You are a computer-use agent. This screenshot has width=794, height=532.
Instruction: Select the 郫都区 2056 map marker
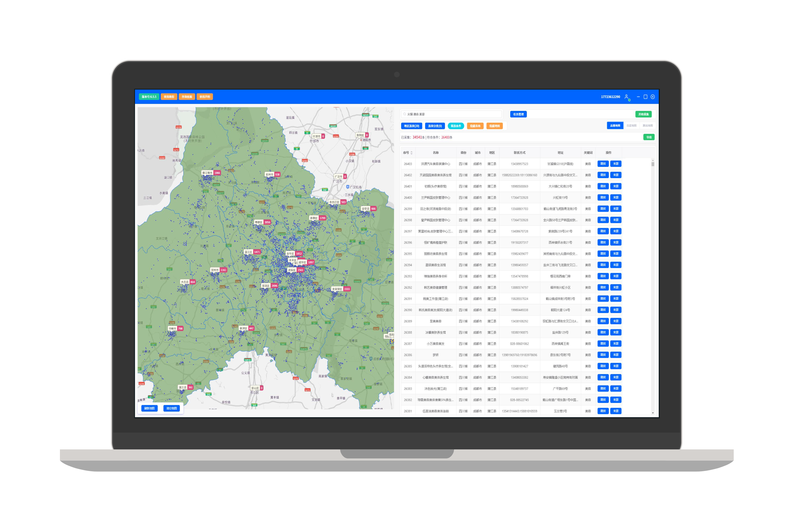click(263, 222)
